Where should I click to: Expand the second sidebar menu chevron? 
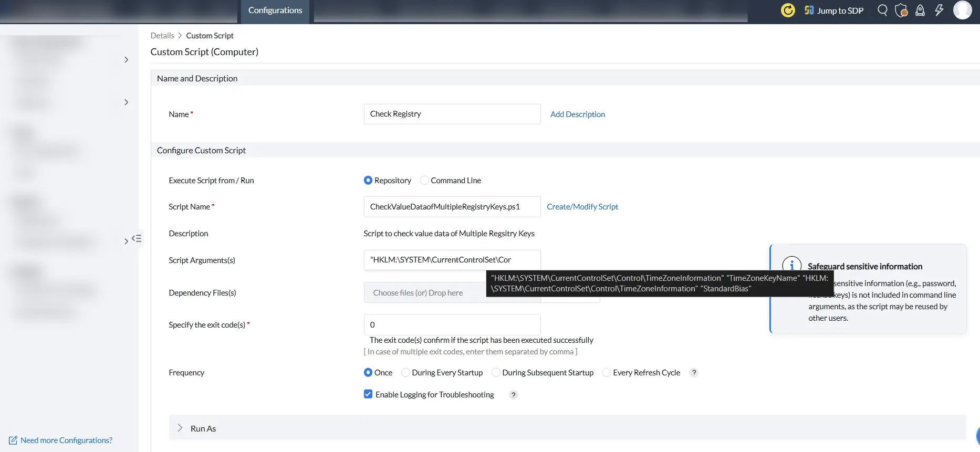pyautogui.click(x=126, y=102)
